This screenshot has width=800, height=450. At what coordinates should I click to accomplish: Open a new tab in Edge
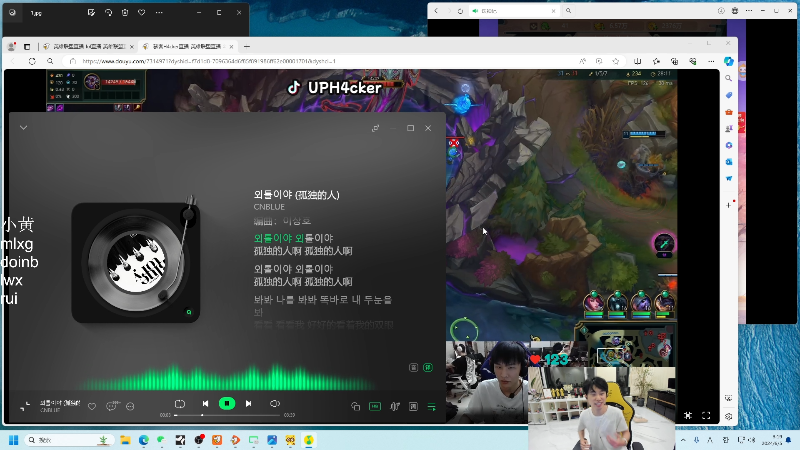(247, 46)
